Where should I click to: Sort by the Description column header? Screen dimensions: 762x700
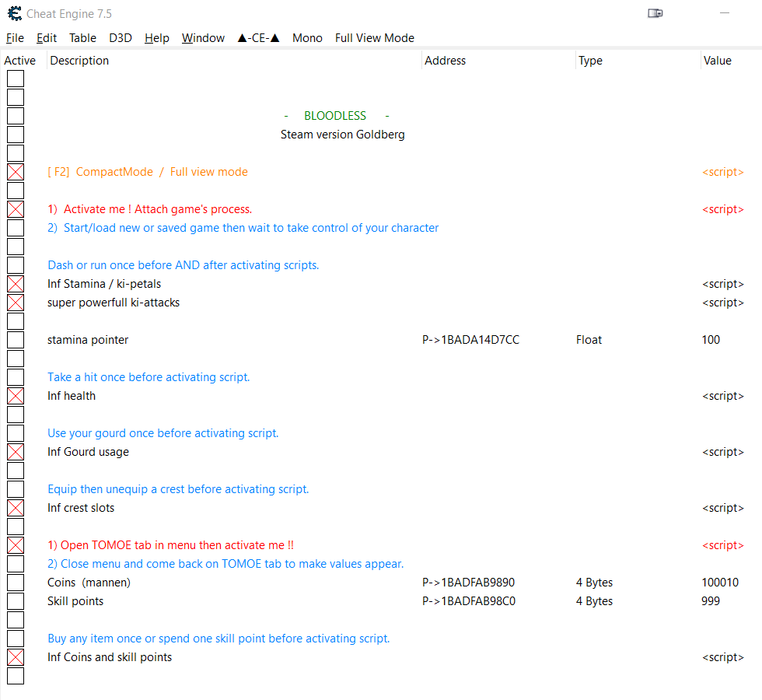click(x=79, y=61)
